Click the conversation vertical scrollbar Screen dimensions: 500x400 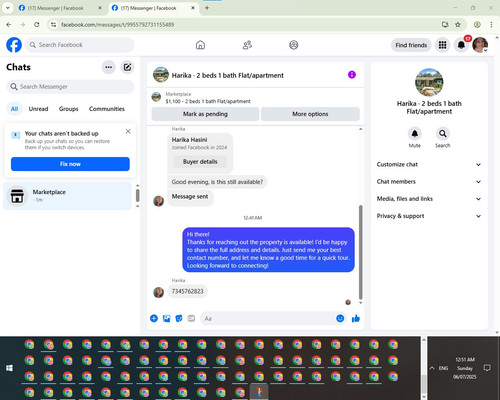(360, 252)
